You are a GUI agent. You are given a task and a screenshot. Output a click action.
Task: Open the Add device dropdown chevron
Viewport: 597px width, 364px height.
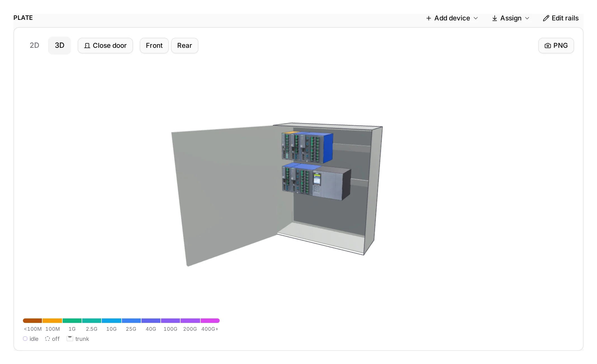click(x=476, y=18)
